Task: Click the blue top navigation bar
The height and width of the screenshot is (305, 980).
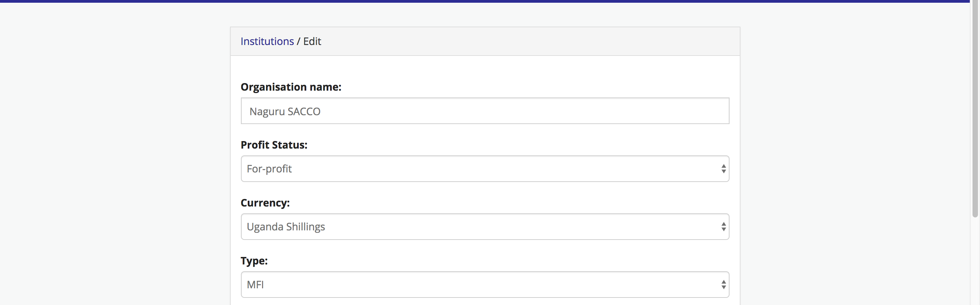Action: 487,1
